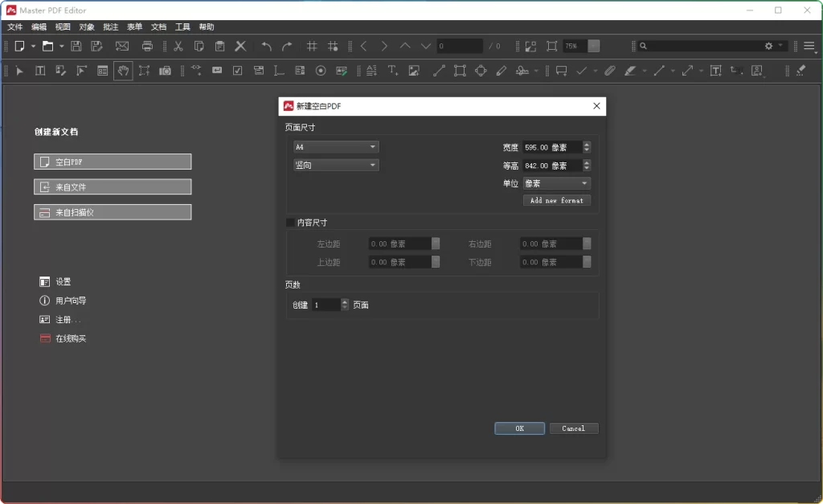Click the Cut scissors icon
The width and height of the screenshot is (823, 504).
pos(178,46)
